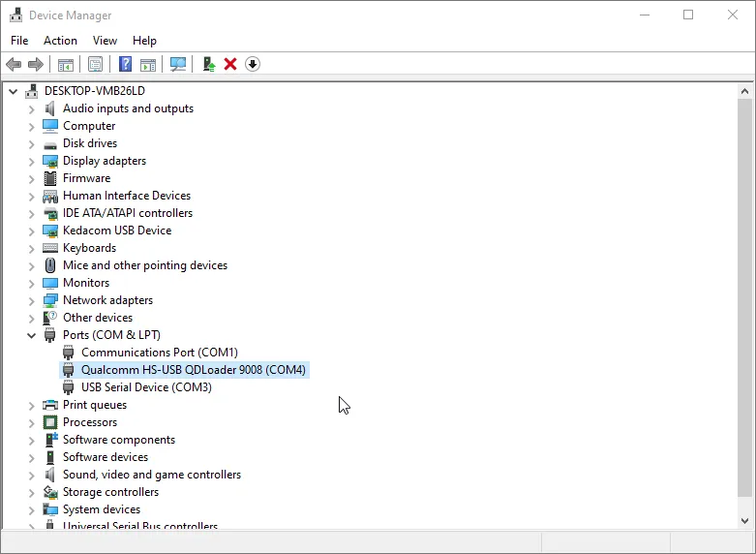Viewport: 756px width, 554px height.
Task: Select the Kedacom USB Device category
Action: coord(116,231)
